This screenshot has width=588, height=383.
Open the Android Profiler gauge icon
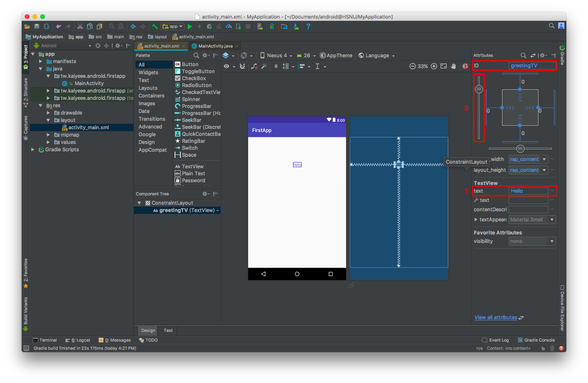(x=228, y=26)
